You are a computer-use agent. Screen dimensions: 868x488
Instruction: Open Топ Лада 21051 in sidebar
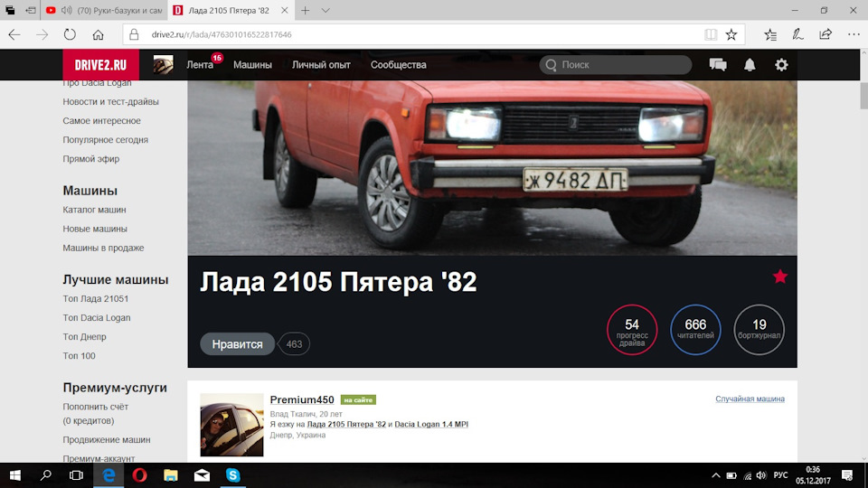[x=95, y=299]
